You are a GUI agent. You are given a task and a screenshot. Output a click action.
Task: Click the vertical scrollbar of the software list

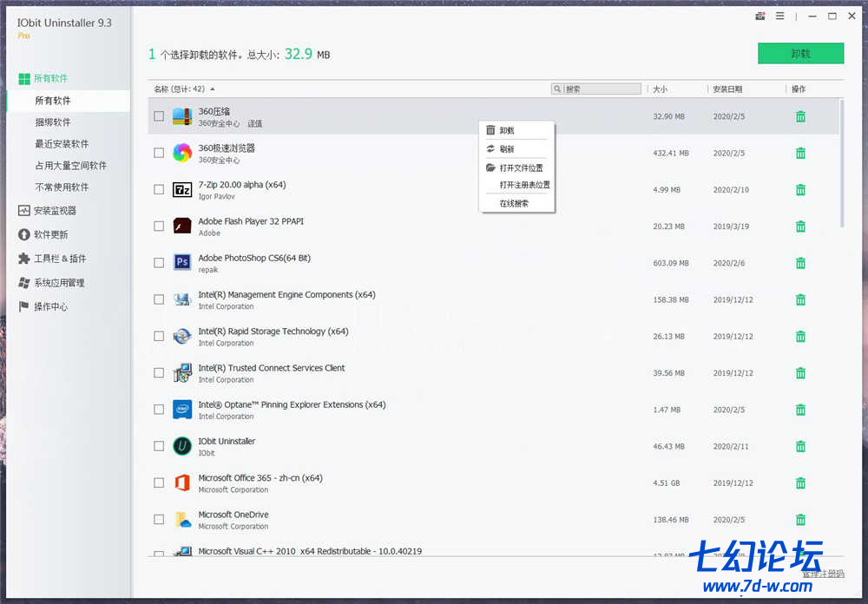pos(842,163)
